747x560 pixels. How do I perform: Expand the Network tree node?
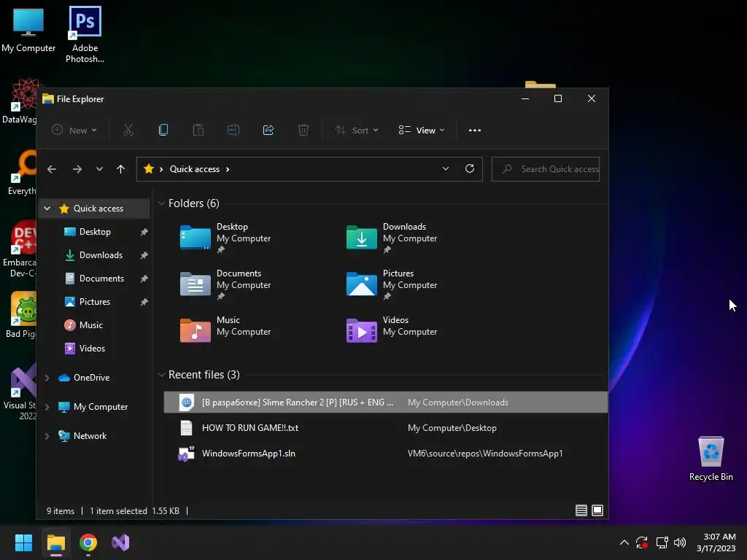click(x=47, y=436)
